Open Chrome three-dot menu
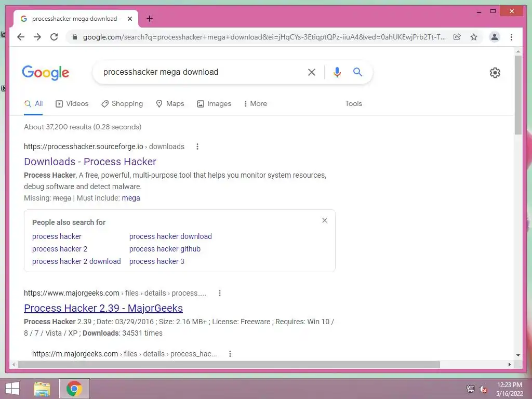Viewport: 532px width, 399px height. click(x=511, y=37)
